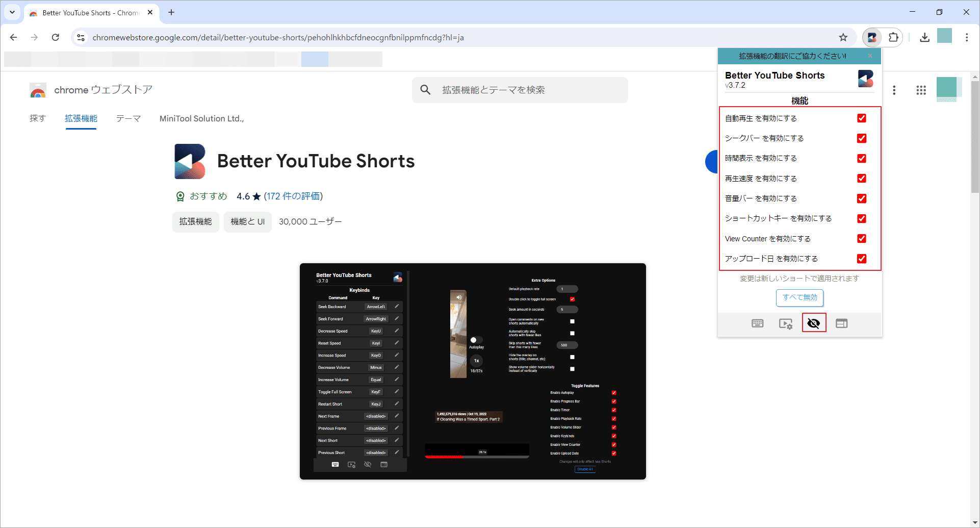Open the Google apps grid icon
Viewport: 980px width, 528px height.
pos(921,90)
